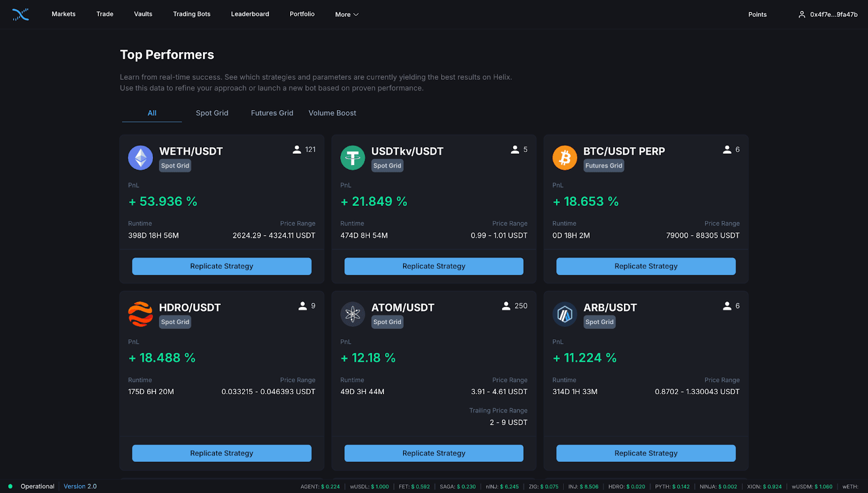
Task: Show the Volume Boost tab
Action: [x=333, y=113]
